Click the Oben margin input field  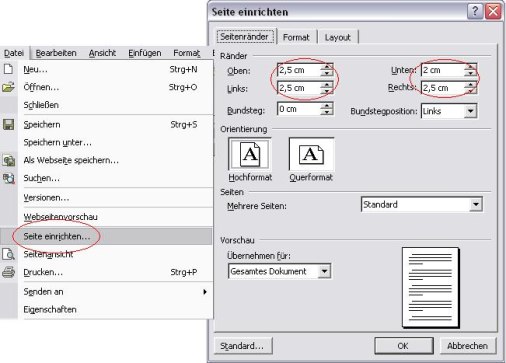299,70
